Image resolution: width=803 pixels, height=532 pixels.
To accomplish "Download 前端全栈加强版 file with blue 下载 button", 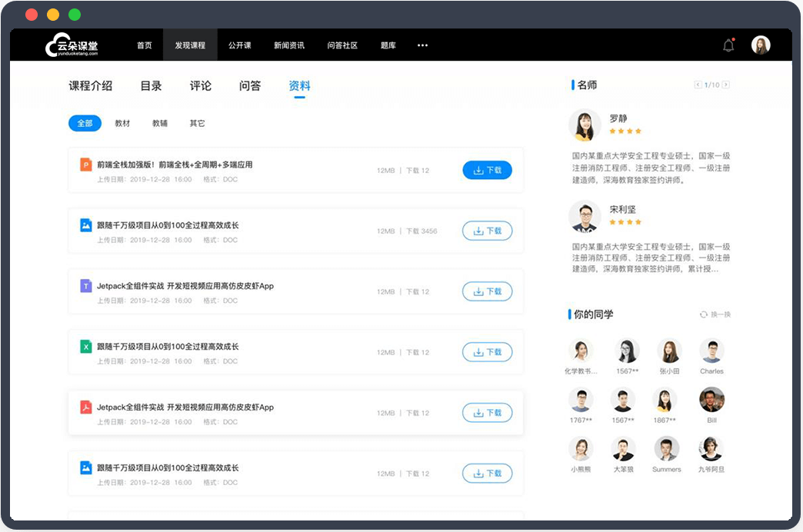I will [487, 170].
